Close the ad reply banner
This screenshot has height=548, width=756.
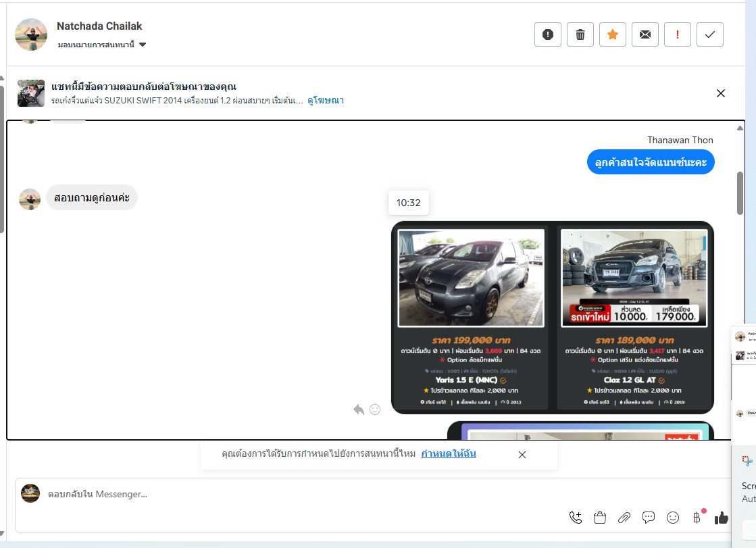tap(720, 93)
